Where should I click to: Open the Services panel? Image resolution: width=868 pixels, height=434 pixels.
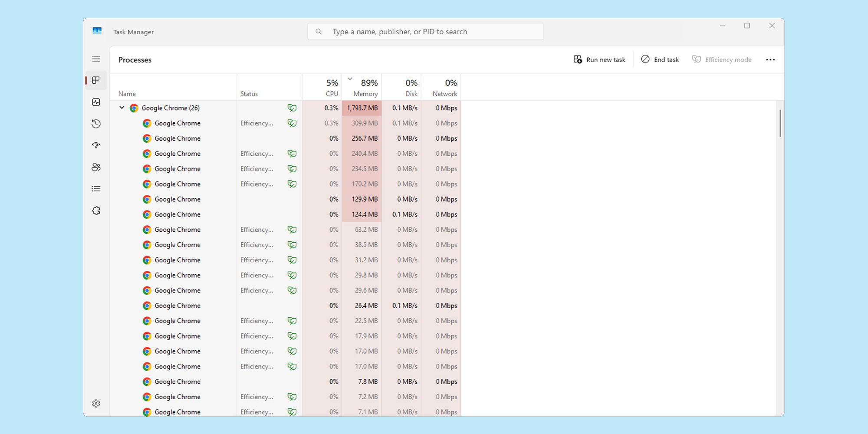[96, 210]
